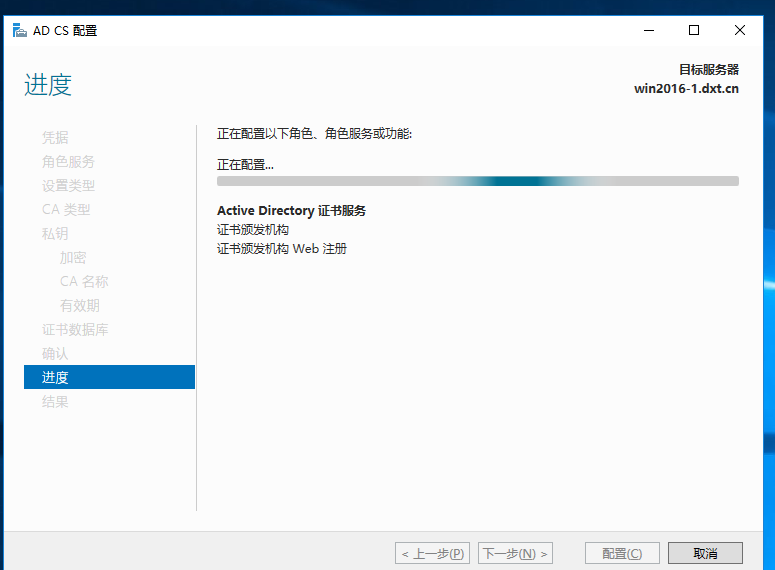
Task: Open CA 名称 sub-step in sidebar
Action: tap(84, 281)
